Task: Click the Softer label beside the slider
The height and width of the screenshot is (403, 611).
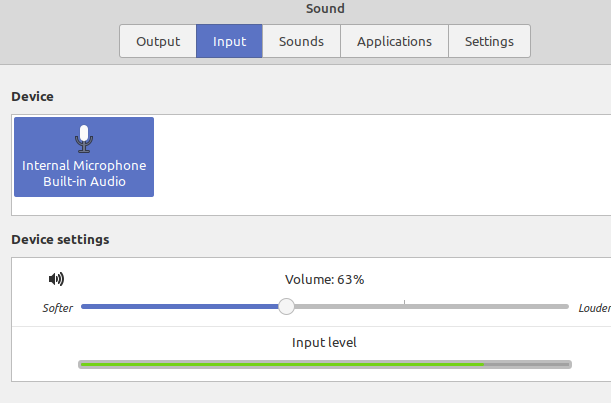Action: coord(58,308)
